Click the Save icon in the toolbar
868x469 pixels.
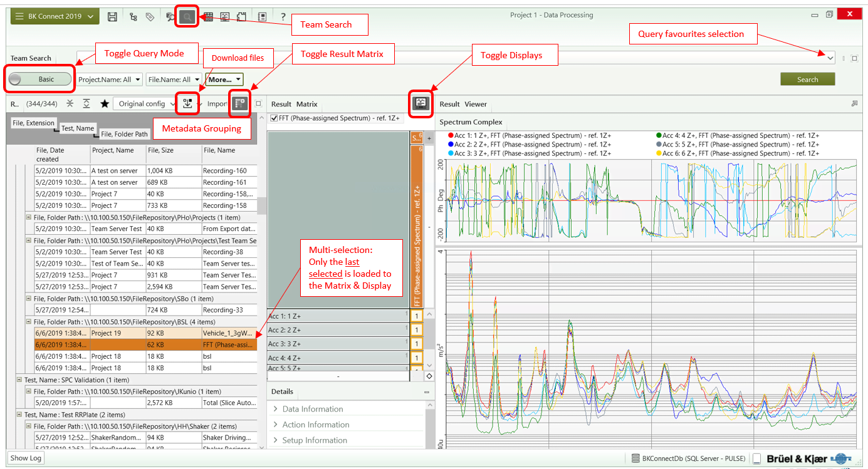[x=112, y=16]
